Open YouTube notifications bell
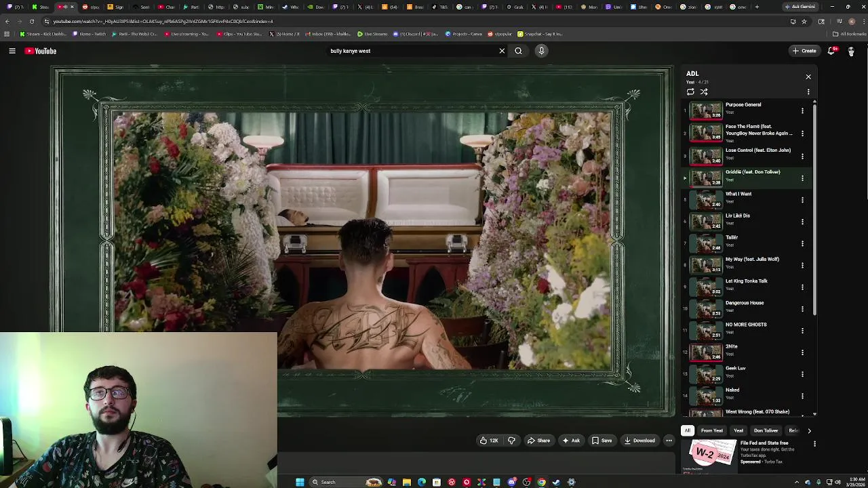This screenshot has height=488, width=868. tap(831, 51)
